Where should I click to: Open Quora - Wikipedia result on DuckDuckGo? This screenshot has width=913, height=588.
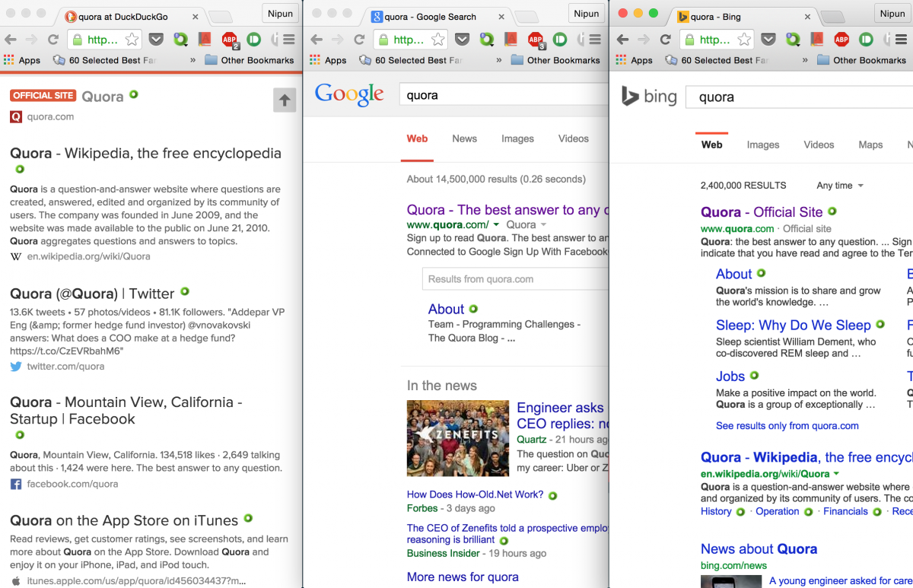point(145,154)
